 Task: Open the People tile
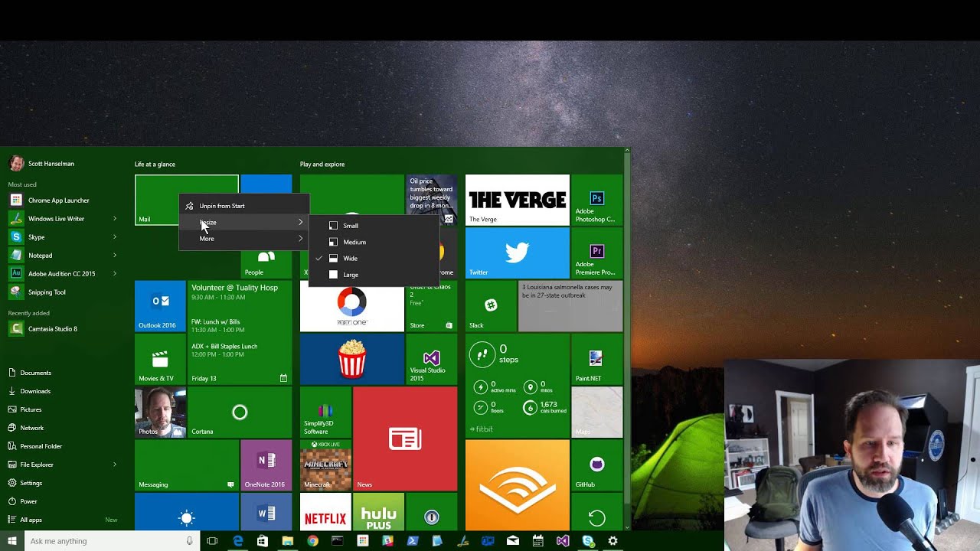266,263
